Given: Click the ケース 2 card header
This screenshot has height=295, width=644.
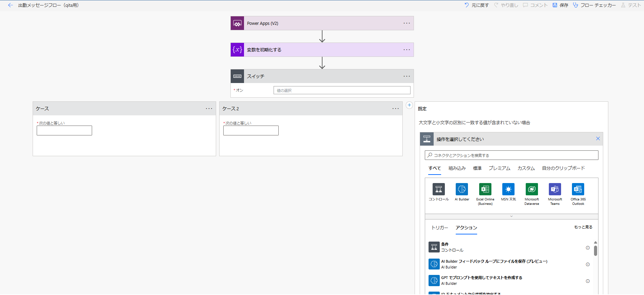Looking at the screenshot, I should coord(311,109).
